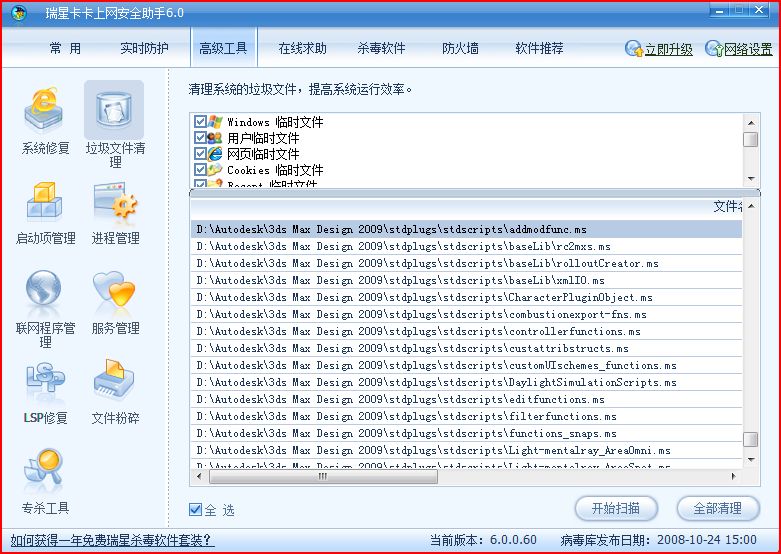Screen dimensions: 781x554
Task: Select the addmodfunc.ms file row
Action: tap(467, 229)
